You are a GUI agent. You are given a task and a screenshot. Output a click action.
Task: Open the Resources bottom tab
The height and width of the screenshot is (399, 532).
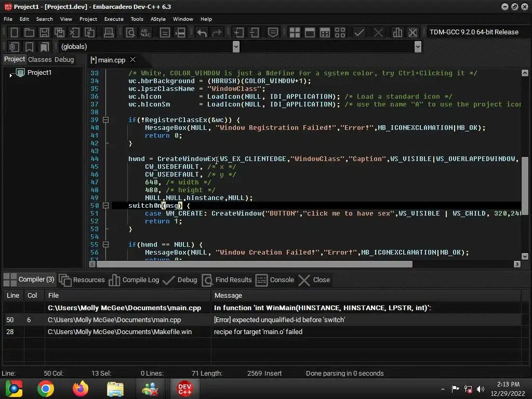(x=82, y=280)
